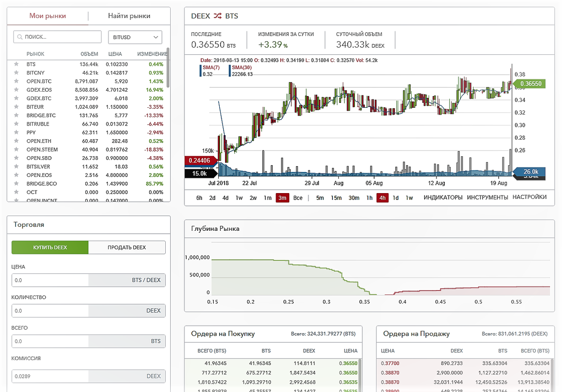
Task: Set candle interval to 30m
Action: (x=354, y=197)
